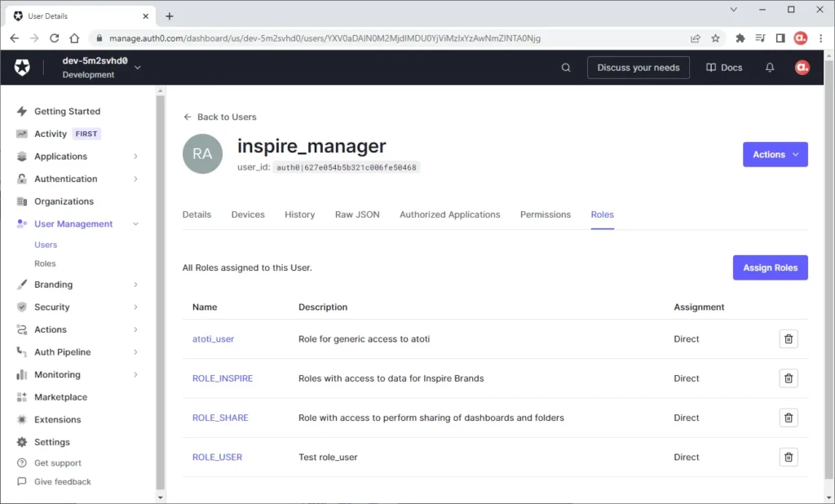Open the account avatar in Auth0 header
The width and height of the screenshot is (835, 504).
click(802, 68)
